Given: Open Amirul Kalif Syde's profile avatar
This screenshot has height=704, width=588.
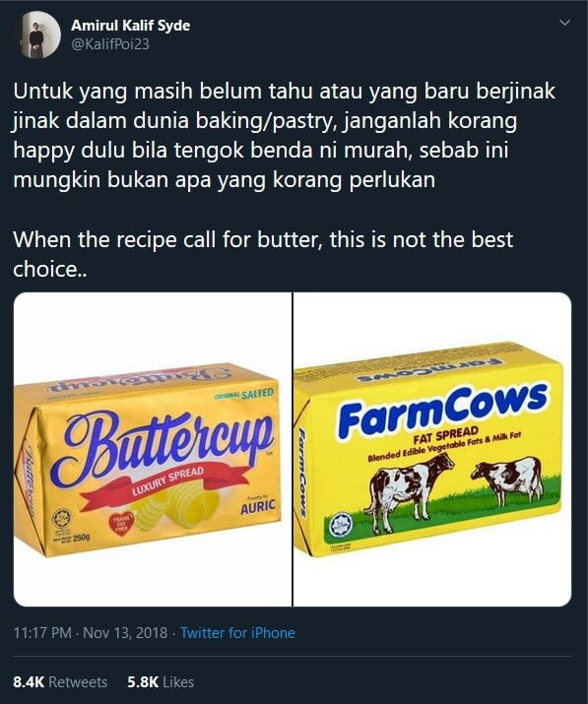Looking at the screenshot, I should point(38,34).
